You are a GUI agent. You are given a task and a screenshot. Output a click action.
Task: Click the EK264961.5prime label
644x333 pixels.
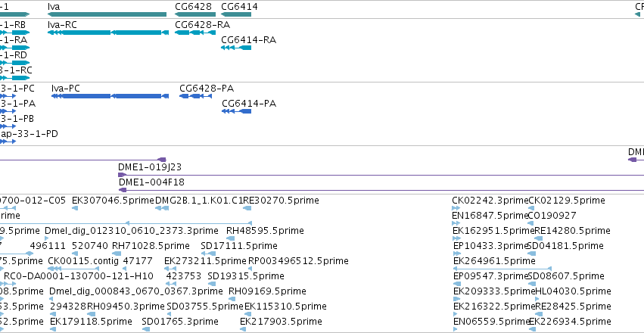pyautogui.click(x=494, y=261)
